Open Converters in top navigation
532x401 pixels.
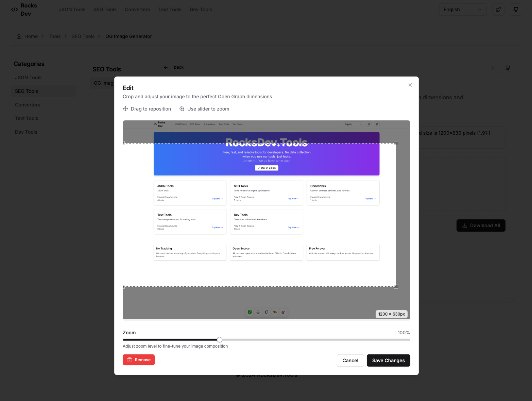click(x=137, y=10)
